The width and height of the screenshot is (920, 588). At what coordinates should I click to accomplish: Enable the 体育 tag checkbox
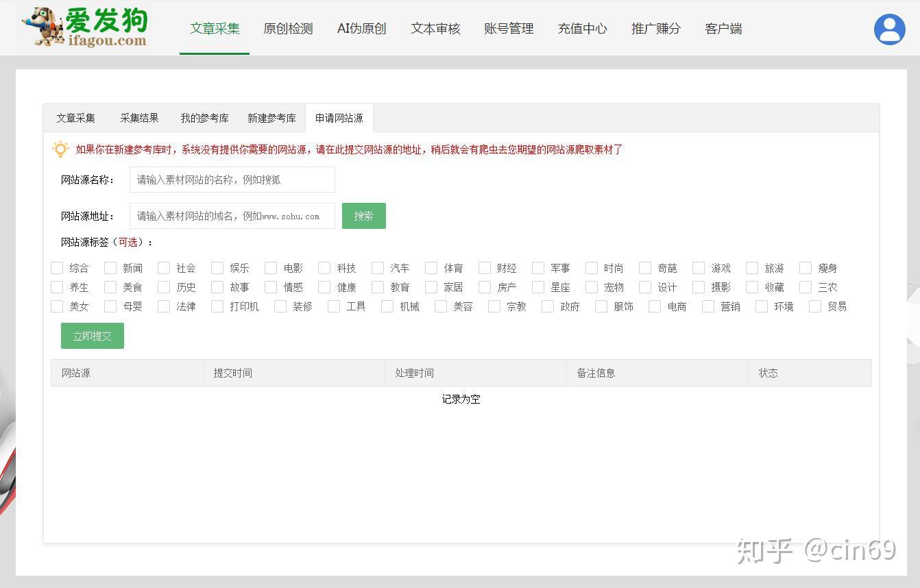(431, 268)
